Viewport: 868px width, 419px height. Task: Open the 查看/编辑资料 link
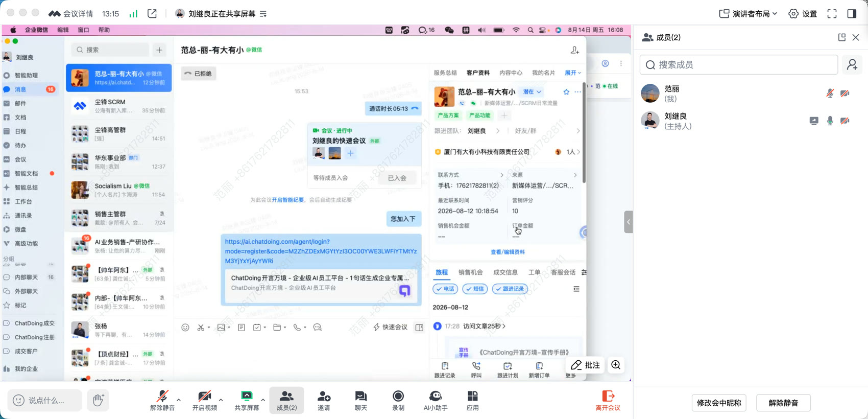508,252
